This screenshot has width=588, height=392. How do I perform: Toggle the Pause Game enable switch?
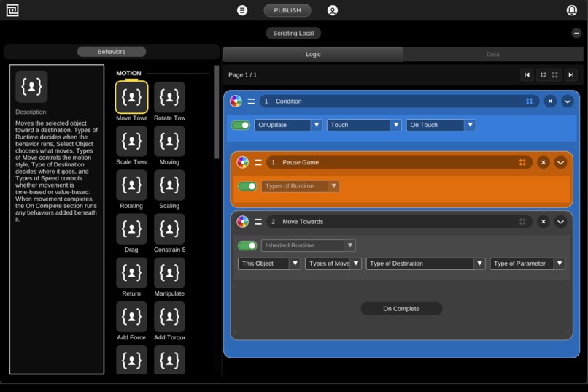[247, 186]
